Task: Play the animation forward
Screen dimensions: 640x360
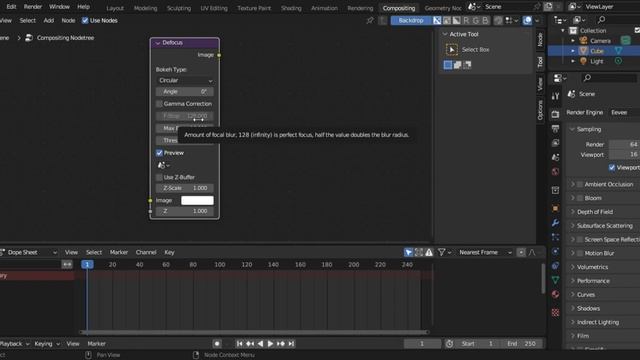Action: click(270, 344)
